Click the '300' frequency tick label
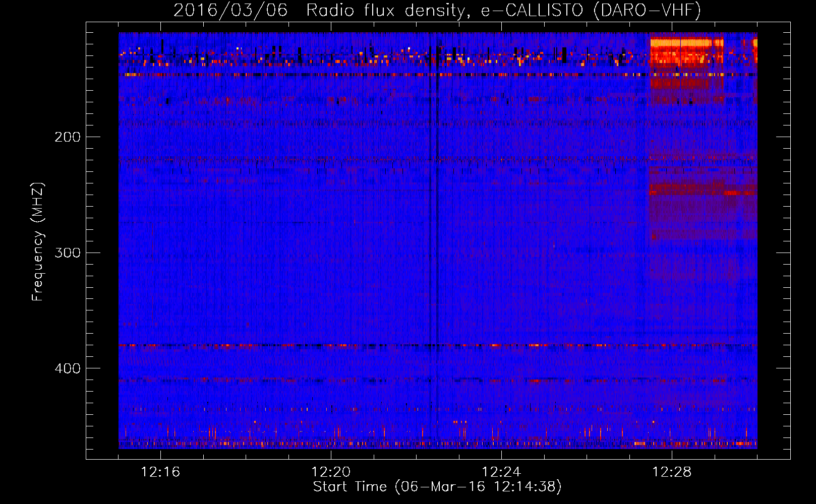 coord(68,253)
